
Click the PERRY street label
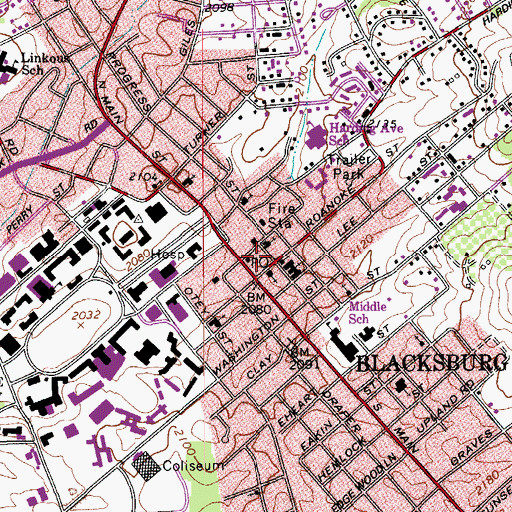[x=20, y=219]
